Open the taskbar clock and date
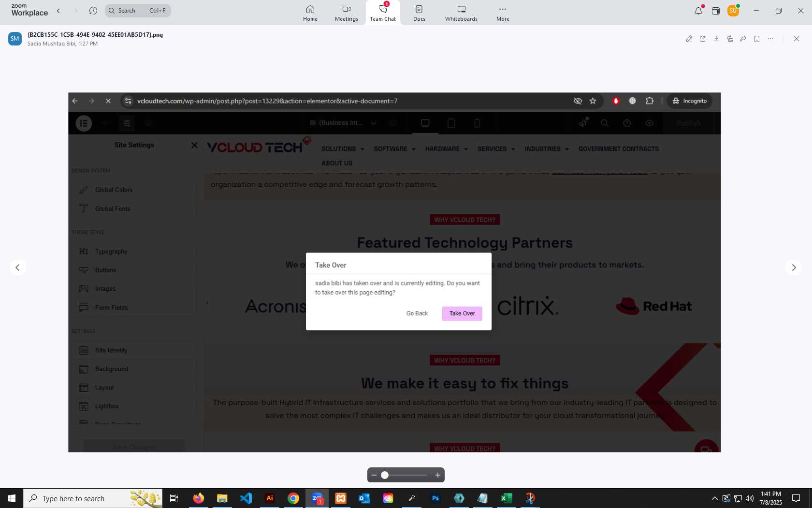 point(771,498)
